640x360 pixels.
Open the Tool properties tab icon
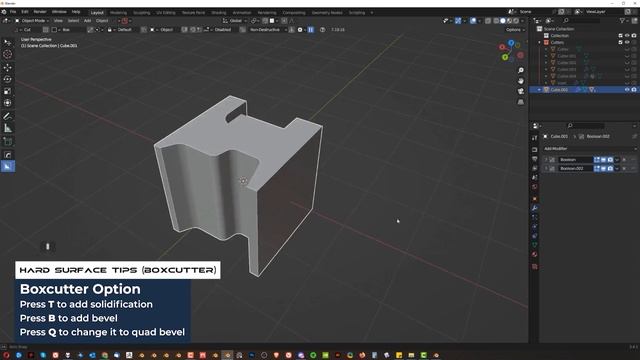pos(535,138)
